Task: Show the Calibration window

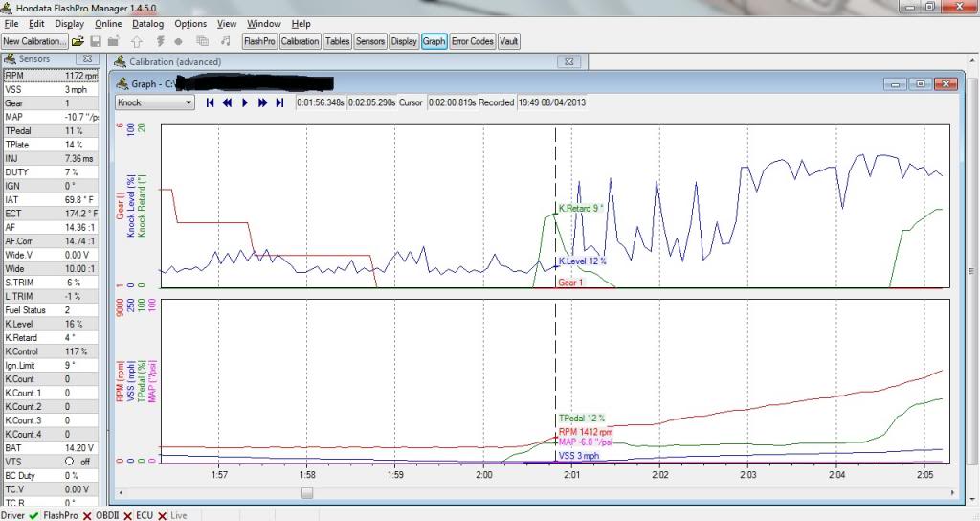Action: (x=300, y=41)
